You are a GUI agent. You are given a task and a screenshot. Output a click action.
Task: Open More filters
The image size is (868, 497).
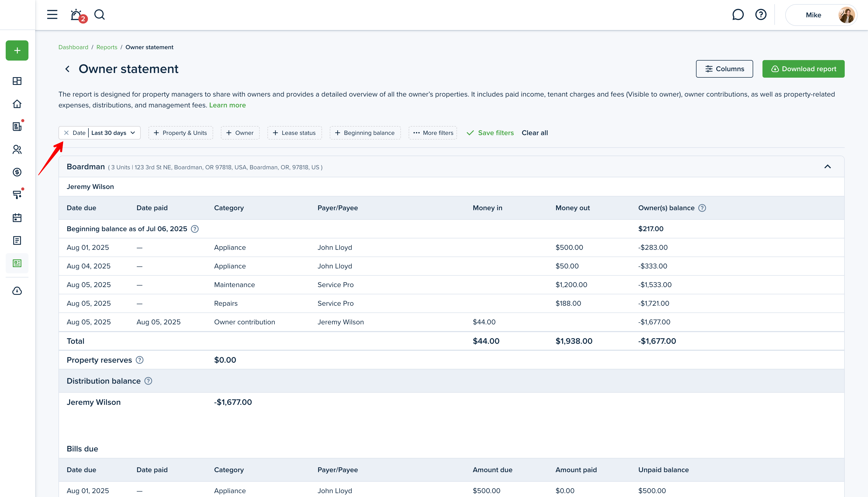pos(433,133)
